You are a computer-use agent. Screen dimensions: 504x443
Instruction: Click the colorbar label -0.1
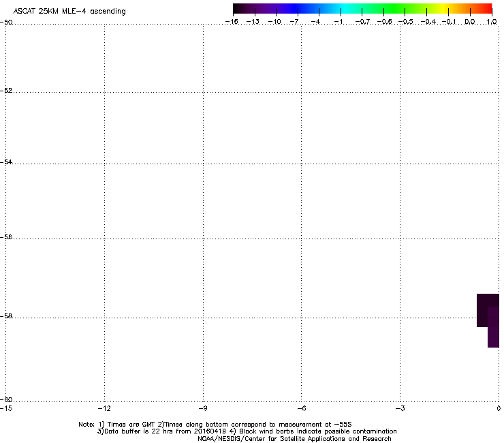click(x=449, y=22)
